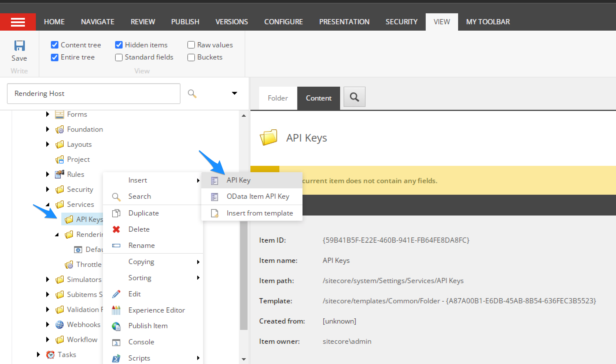Viewport: 616px width, 364px height.
Task: Expand the Foundation tree node
Action: point(48,129)
